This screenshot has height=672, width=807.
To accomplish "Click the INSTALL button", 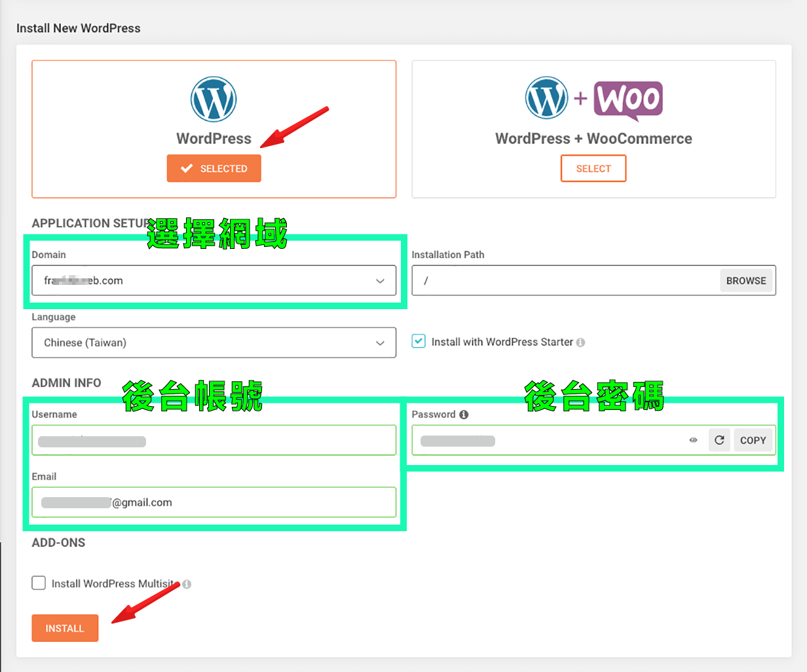I will [x=65, y=628].
